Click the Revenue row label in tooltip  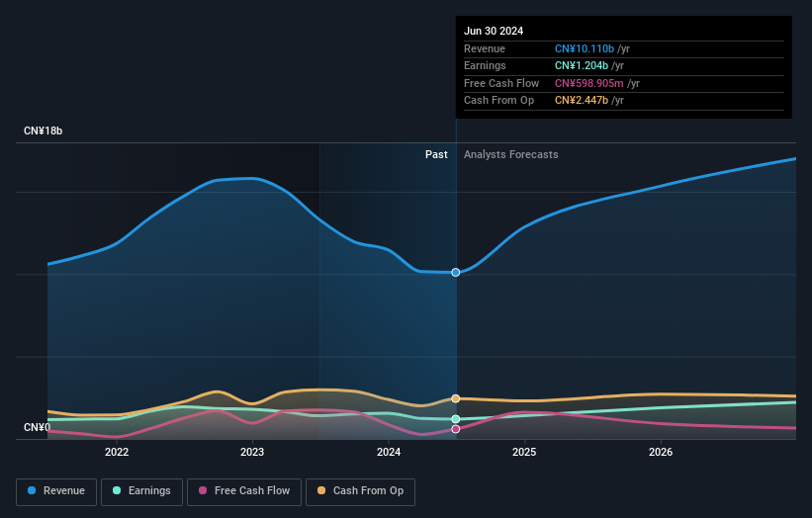pos(485,48)
